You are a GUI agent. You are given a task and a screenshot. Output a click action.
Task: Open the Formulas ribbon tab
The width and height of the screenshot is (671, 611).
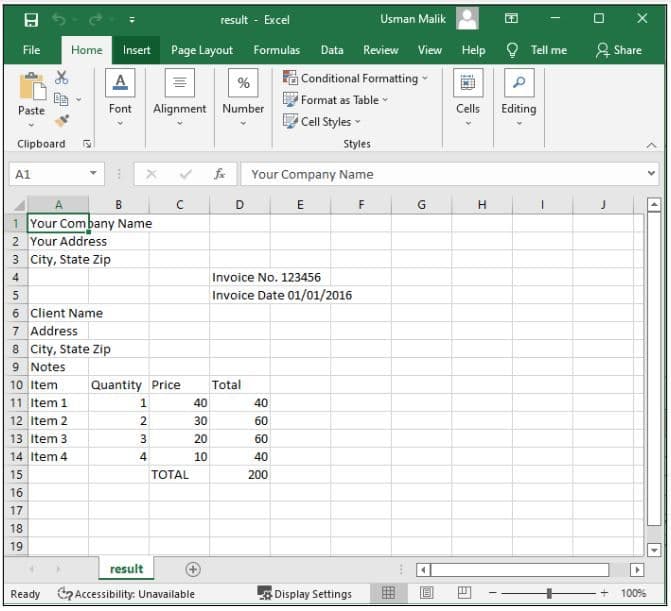276,50
